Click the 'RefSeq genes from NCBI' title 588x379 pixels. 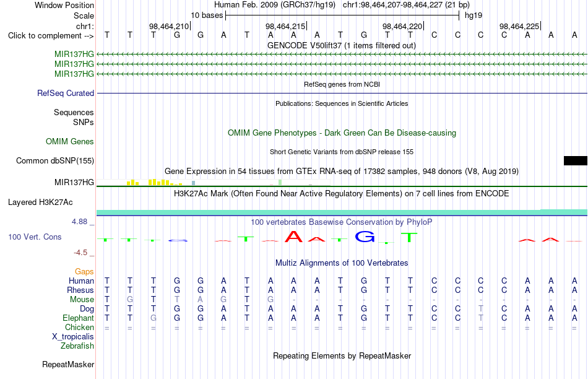pos(342,84)
